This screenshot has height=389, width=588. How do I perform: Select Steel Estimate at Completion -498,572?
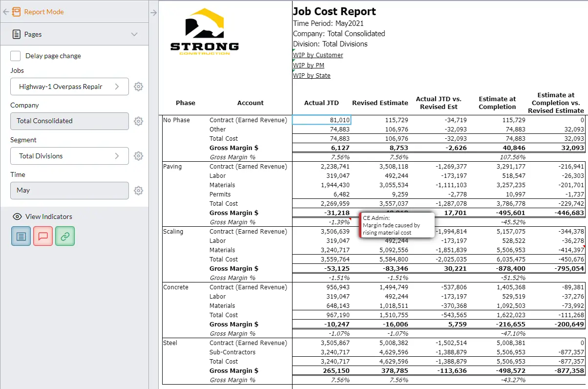(x=497, y=371)
